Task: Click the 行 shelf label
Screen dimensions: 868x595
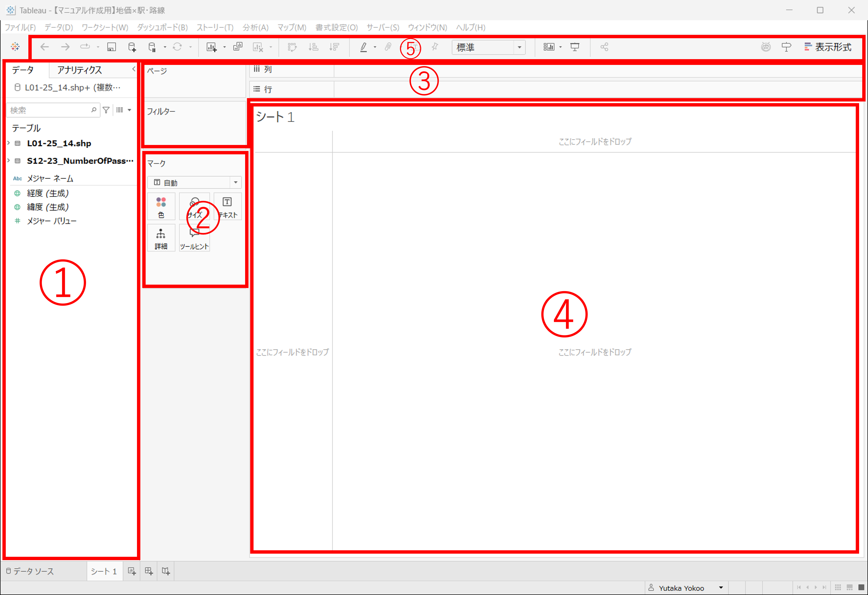Action: [x=268, y=89]
